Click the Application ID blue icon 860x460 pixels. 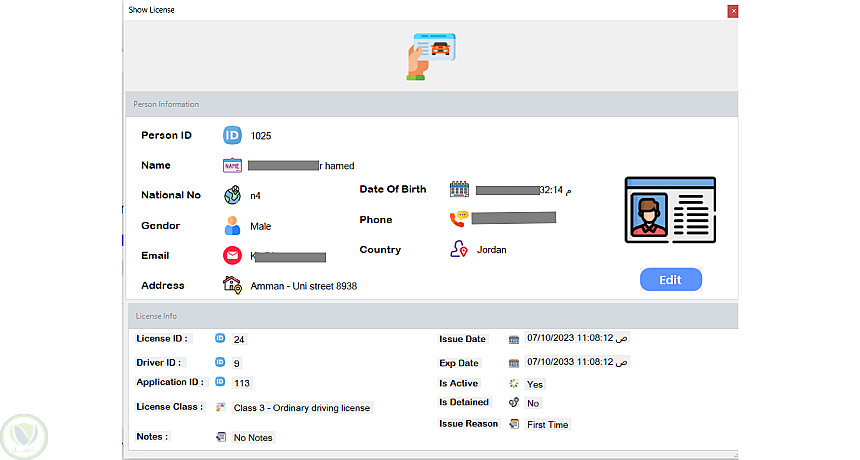pos(220,382)
